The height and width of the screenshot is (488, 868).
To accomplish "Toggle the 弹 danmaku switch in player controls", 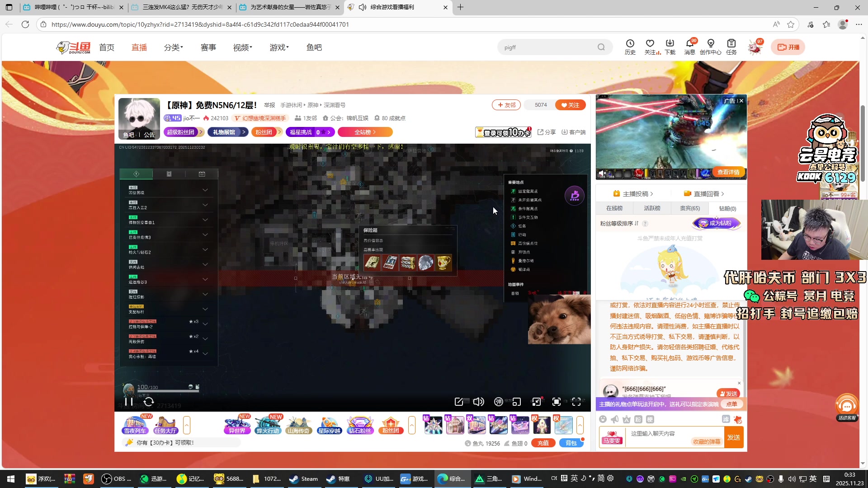I will click(x=499, y=401).
